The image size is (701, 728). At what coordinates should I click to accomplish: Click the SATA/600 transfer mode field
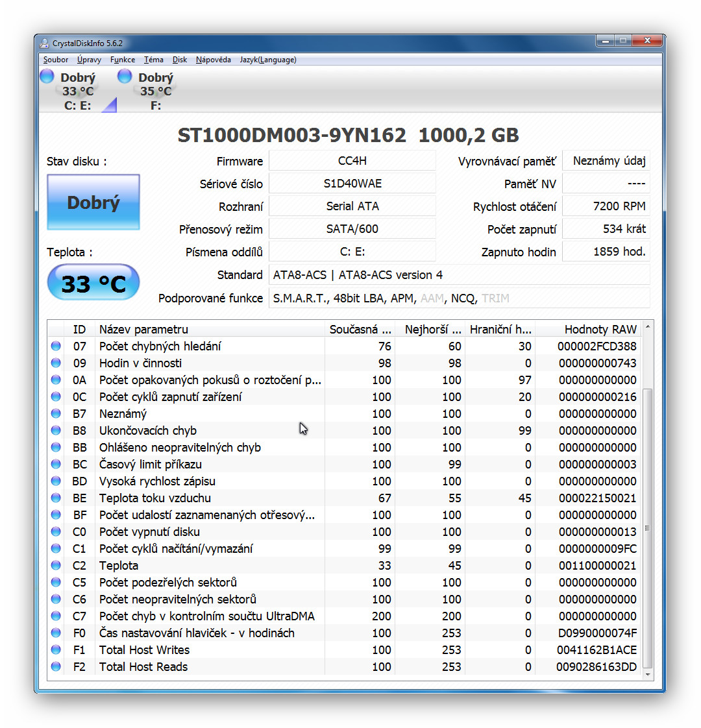352,229
